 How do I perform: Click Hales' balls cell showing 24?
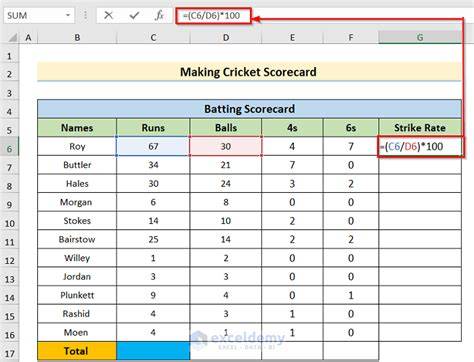tap(226, 184)
